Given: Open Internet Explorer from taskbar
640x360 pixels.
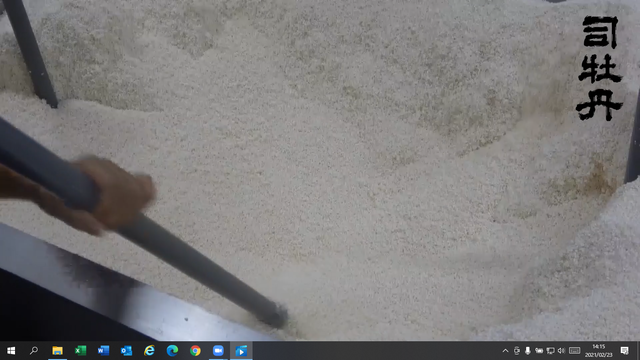Looking at the screenshot, I should tap(149, 351).
